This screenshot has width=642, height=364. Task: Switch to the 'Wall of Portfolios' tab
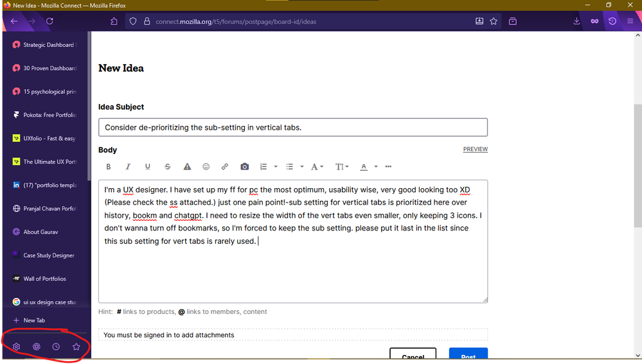tap(45, 279)
